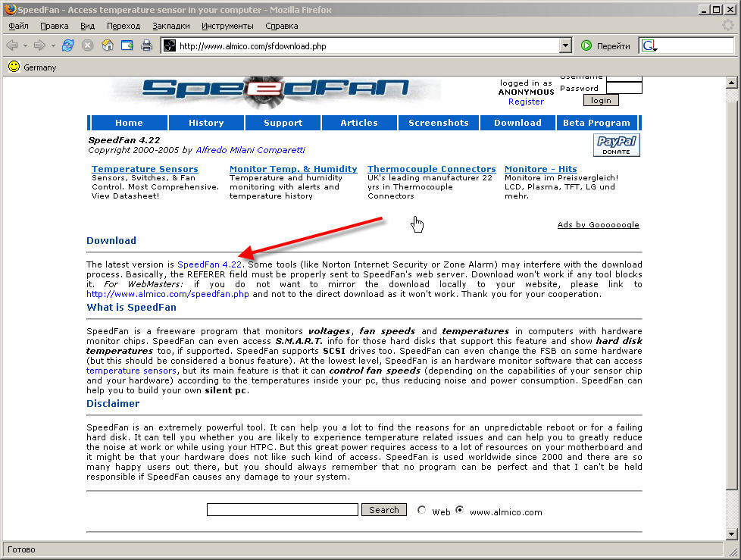Image resolution: width=741 pixels, height=560 pixels.
Task: Open a new tab with the toolbar icon
Action: tap(127, 45)
